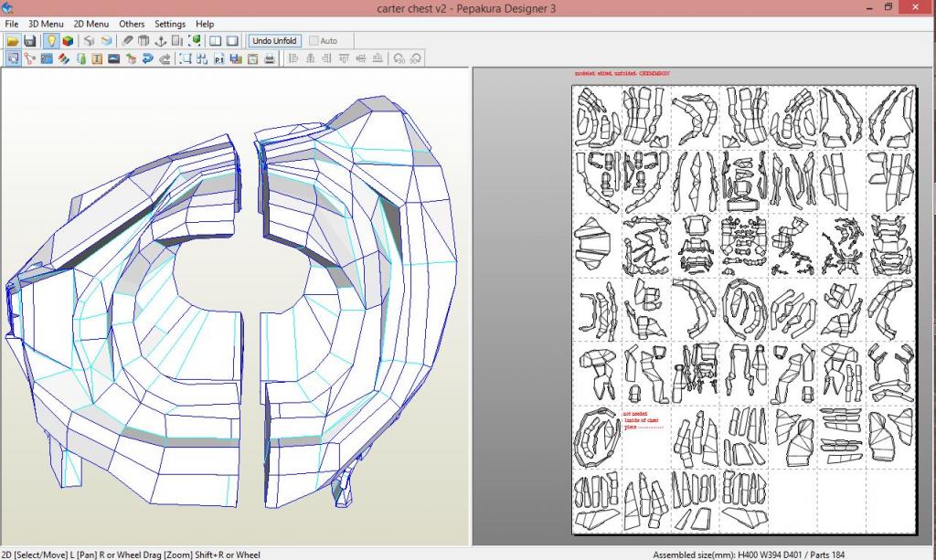Click the table-shaped model icon

[144, 40]
